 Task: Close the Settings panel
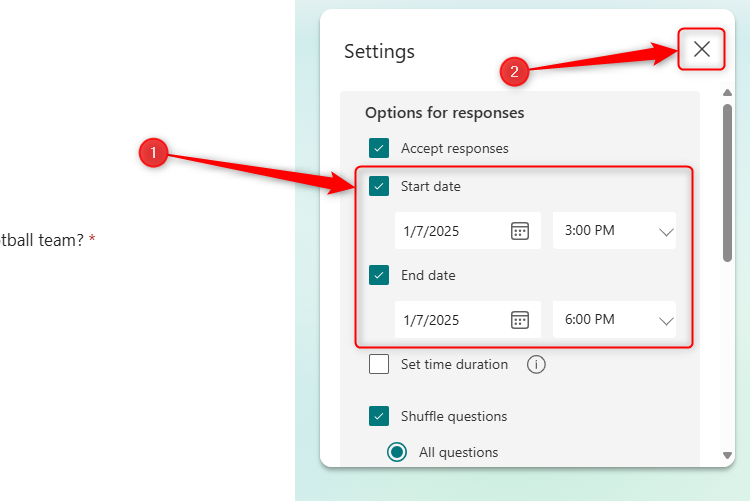(702, 49)
